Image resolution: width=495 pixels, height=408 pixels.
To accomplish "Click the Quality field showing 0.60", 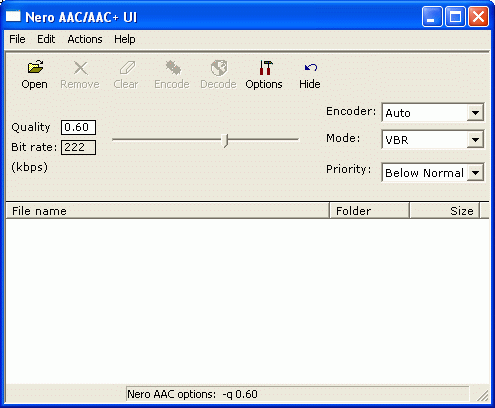I will coord(78,127).
